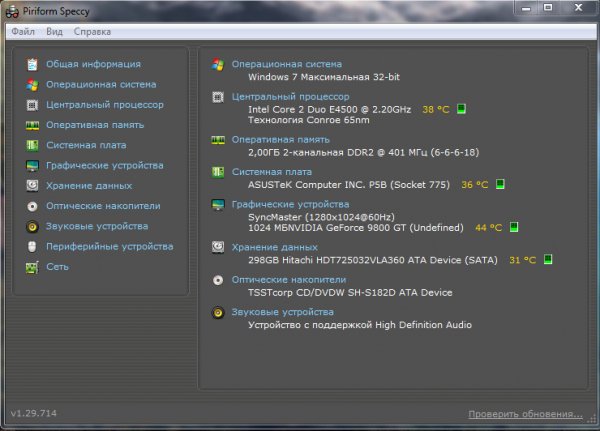Click the mouse icon beside Периферийные устройства
Image resolution: width=600 pixels, height=431 pixels.
(32, 247)
